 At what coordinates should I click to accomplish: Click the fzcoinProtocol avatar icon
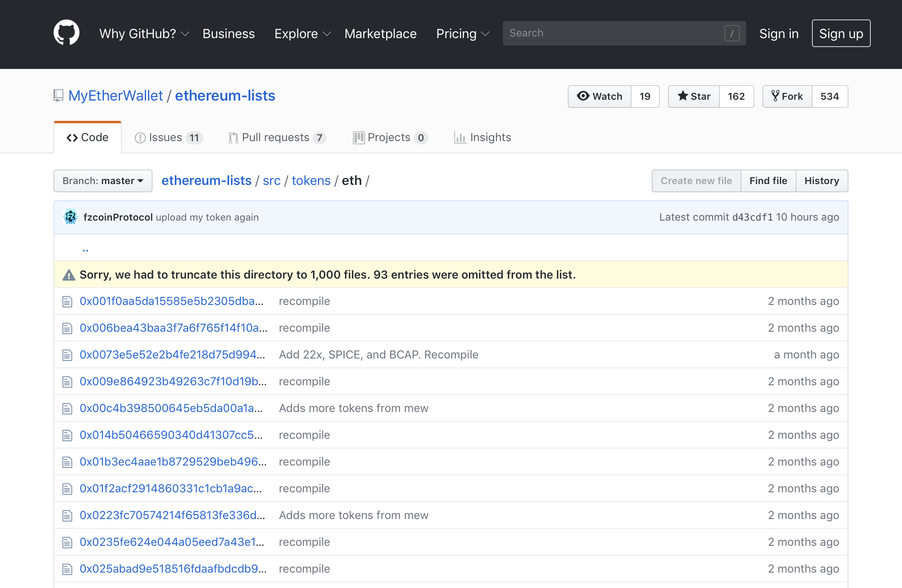click(x=71, y=217)
